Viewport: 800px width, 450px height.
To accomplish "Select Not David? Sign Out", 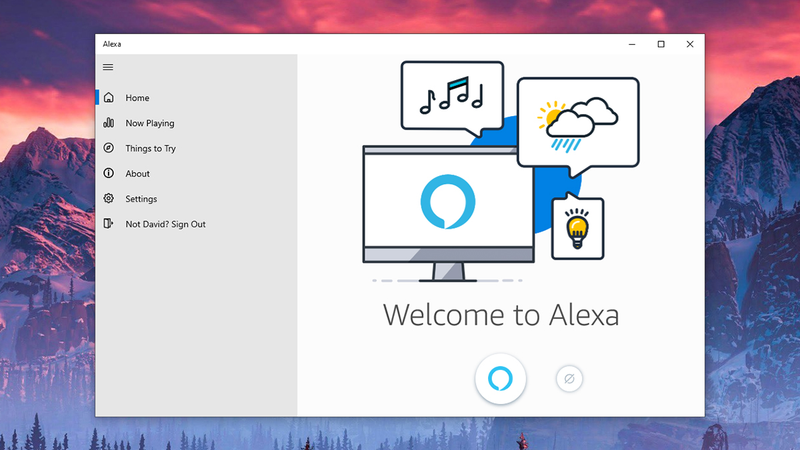I will click(x=196, y=224).
